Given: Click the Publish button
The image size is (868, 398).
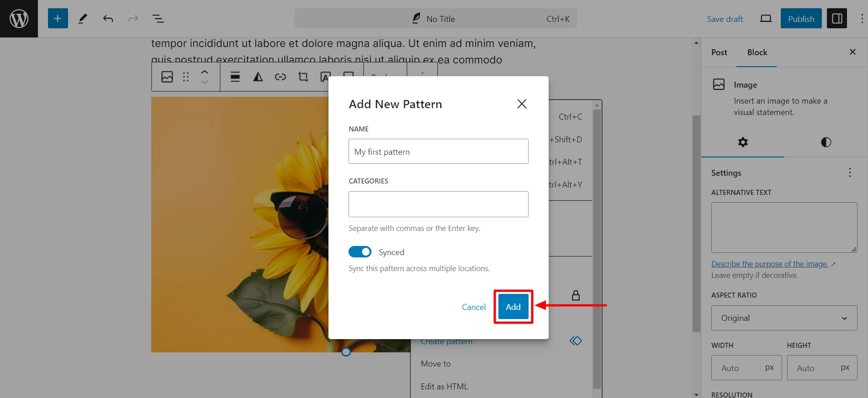Looking at the screenshot, I should 801,19.
